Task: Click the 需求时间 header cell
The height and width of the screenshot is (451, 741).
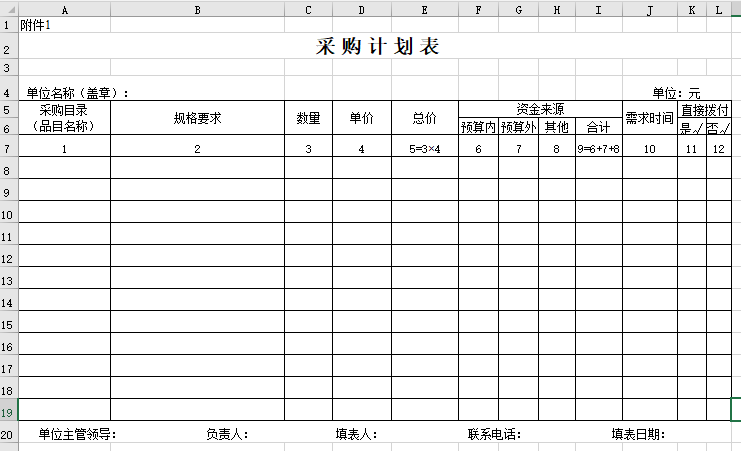Action: pyautogui.click(x=649, y=118)
